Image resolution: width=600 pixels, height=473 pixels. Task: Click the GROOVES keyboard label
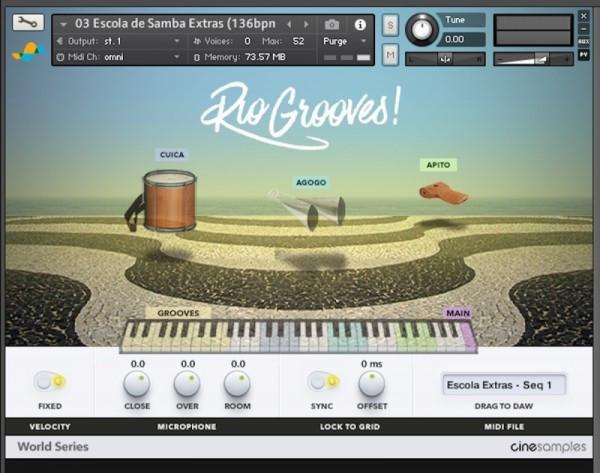178,313
